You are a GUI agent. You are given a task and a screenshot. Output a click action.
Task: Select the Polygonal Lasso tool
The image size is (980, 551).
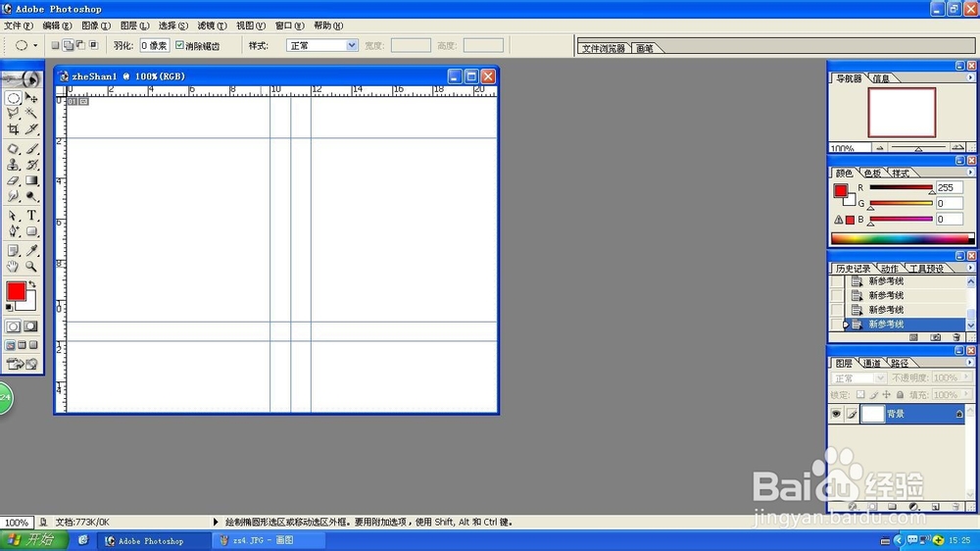click(x=13, y=113)
